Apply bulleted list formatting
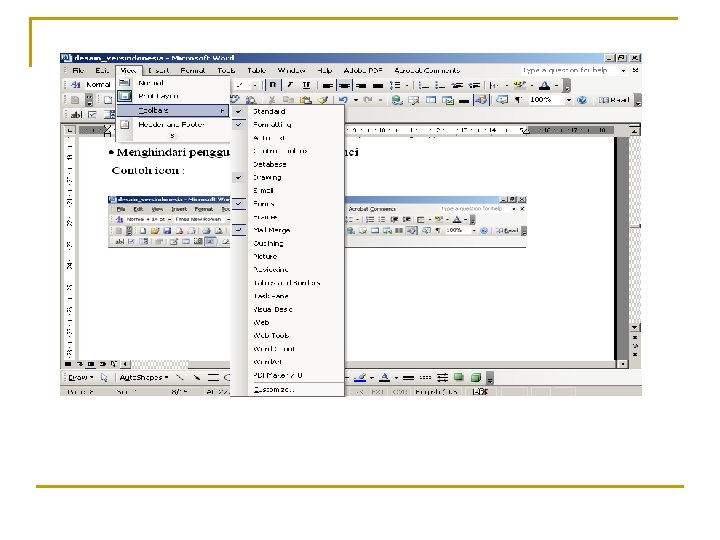The image size is (720, 540). (440, 85)
